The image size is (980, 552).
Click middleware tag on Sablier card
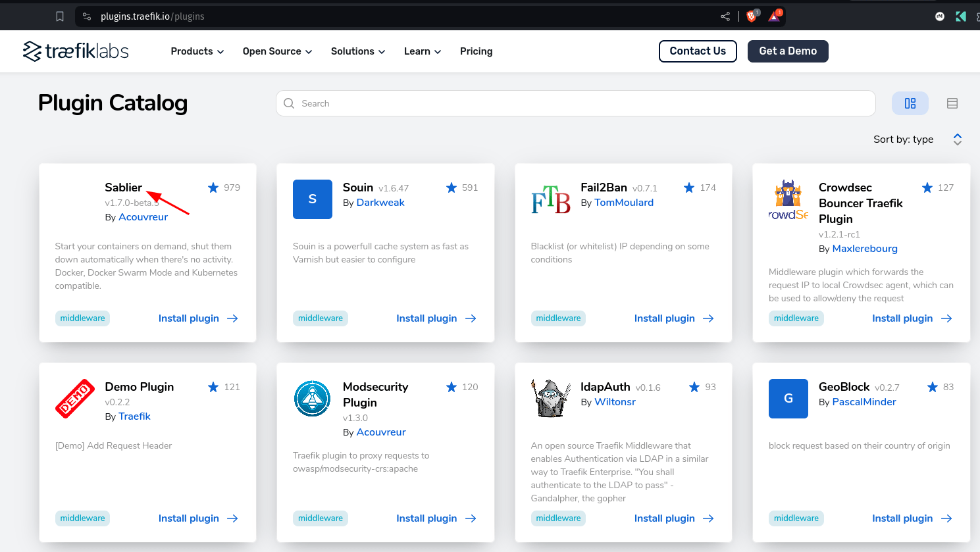[82, 318]
